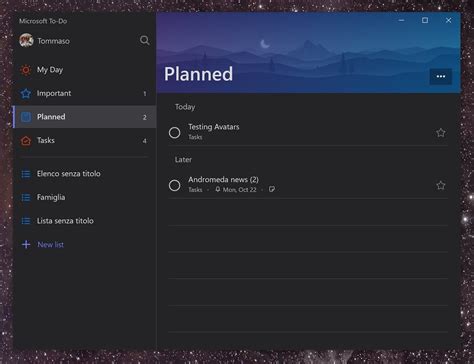Open the Important list

(x=85, y=94)
